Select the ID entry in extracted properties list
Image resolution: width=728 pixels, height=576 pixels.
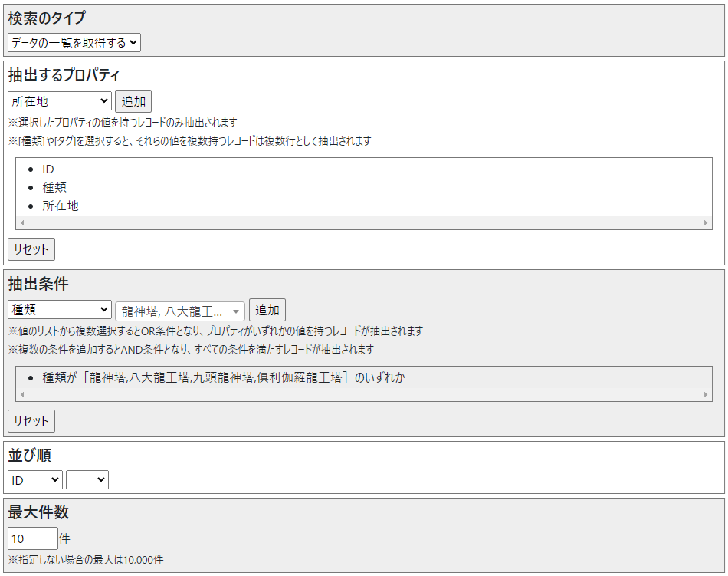48,169
